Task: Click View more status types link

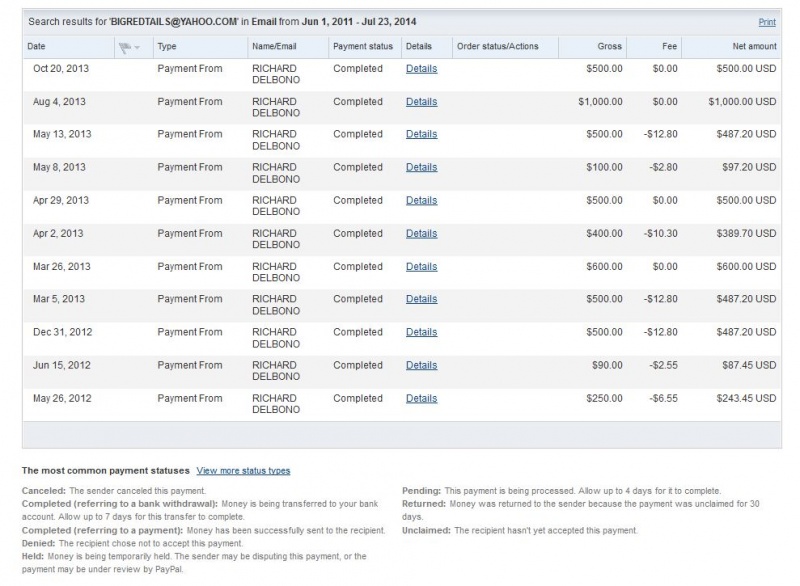Action: tap(243, 471)
